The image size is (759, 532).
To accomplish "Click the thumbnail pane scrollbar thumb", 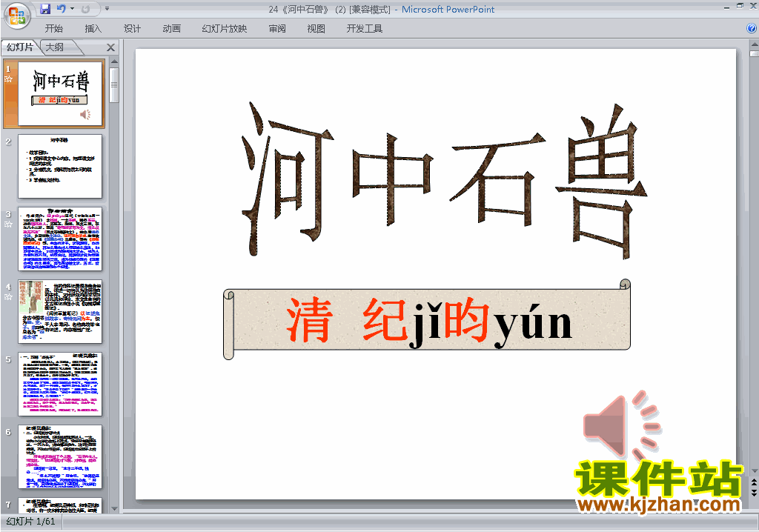I will click(x=114, y=84).
